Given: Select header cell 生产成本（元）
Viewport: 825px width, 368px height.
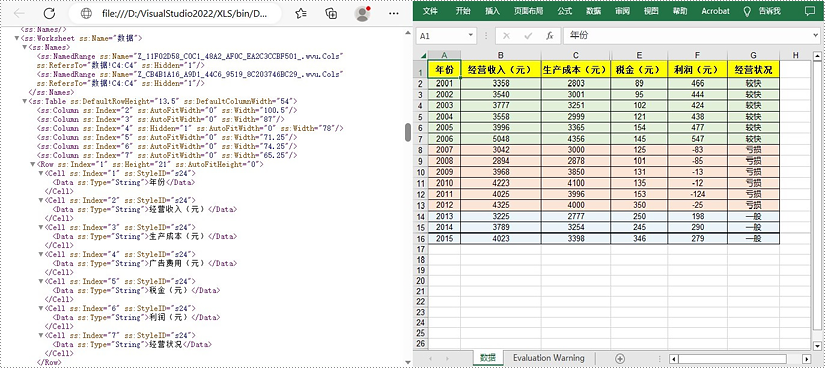Looking at the screenshot, I should tap(576, 69).
